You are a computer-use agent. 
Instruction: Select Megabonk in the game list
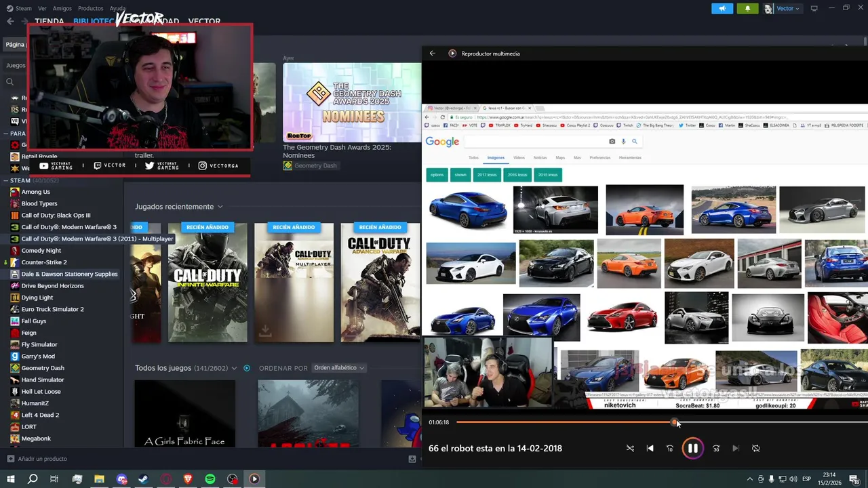point(36,439)
